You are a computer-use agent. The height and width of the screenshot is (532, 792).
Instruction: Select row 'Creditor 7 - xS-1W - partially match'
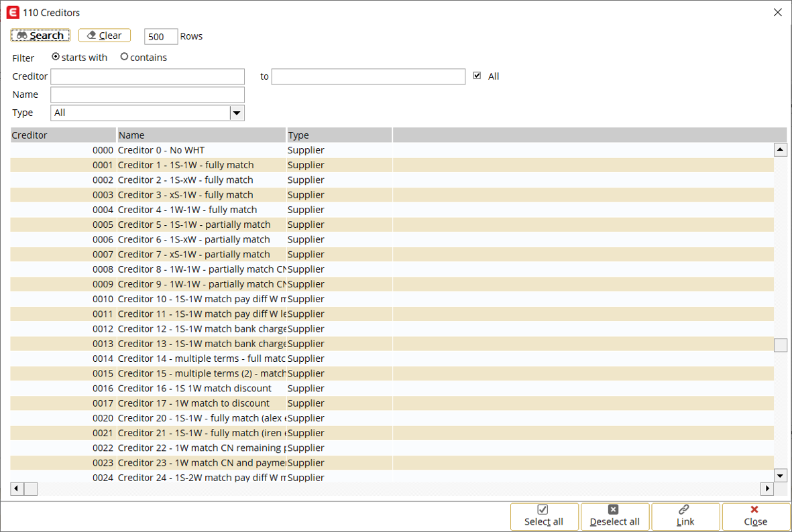click(392, 255)
